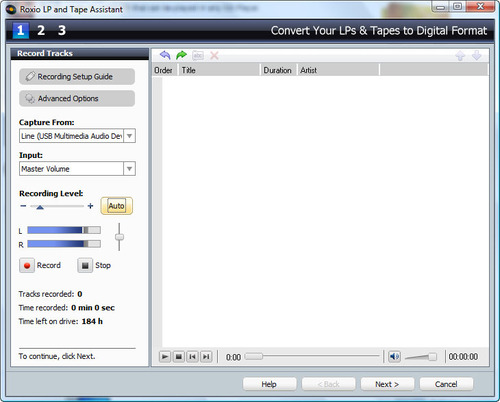Click the 'Time left on drive: 184 h' text
Image resolution: width=500 pixels, height=402 pixels.
point(61,322)
